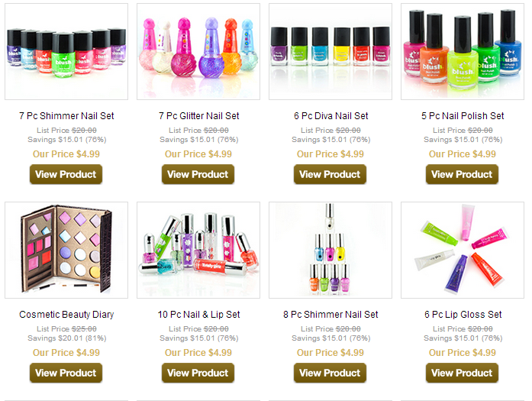View Product for 6 Pc Diva Nail Set

coord(330,174)
